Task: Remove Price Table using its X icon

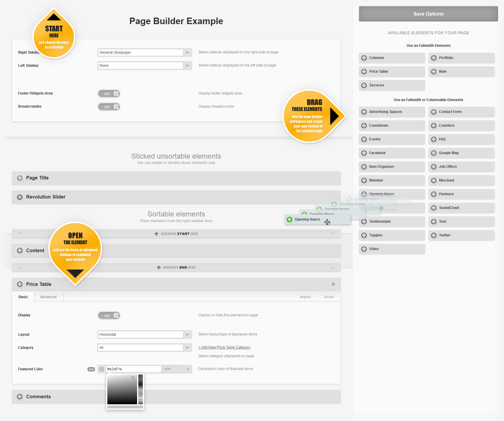Action: pos(333,284)
